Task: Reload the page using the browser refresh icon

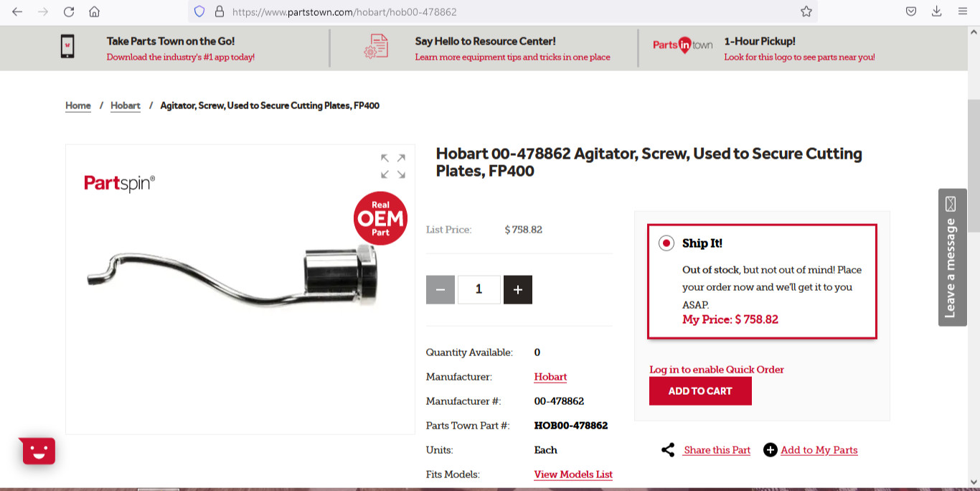Action: tap(69, 11)
